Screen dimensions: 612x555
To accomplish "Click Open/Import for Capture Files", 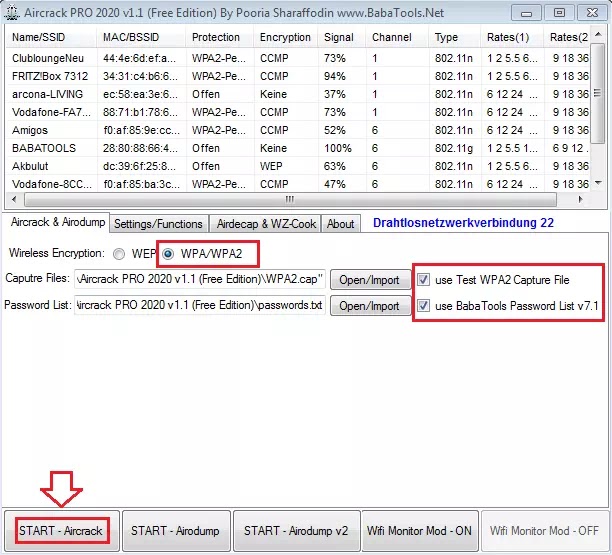I will [369, 279].
